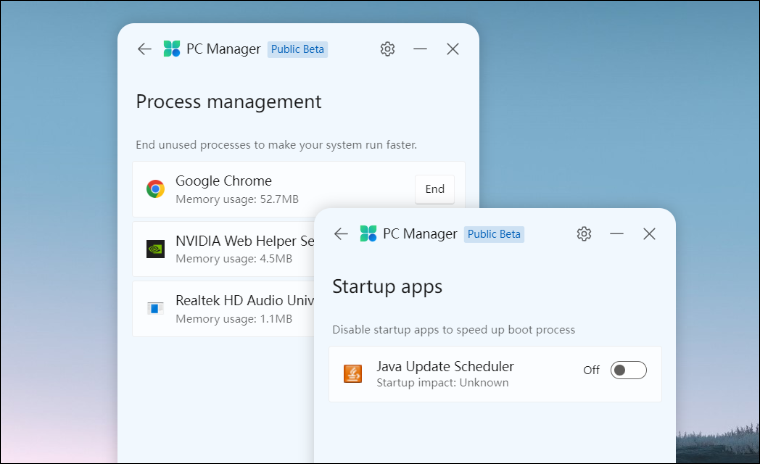760x464 pixels.
Task: Click PC Manager logo in Process management window
Action: 172,49
